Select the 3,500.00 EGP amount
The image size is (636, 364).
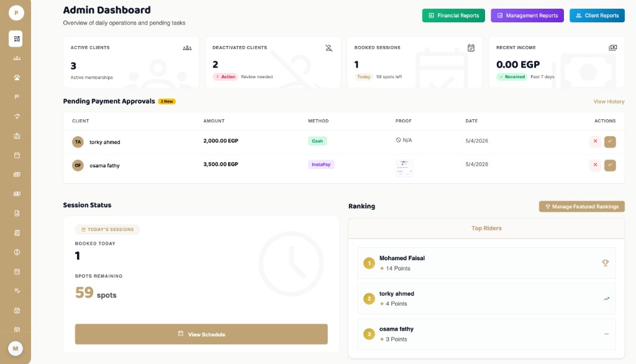(220, 165)
